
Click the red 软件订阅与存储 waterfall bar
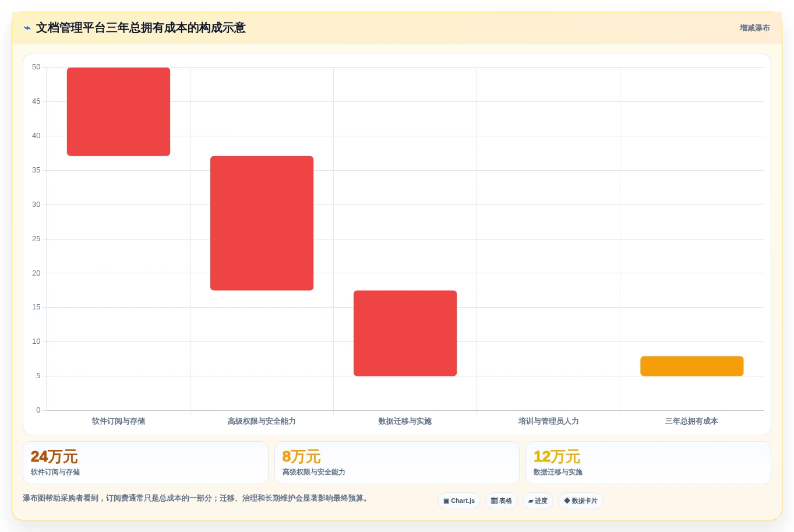click(x=118, y=112)
